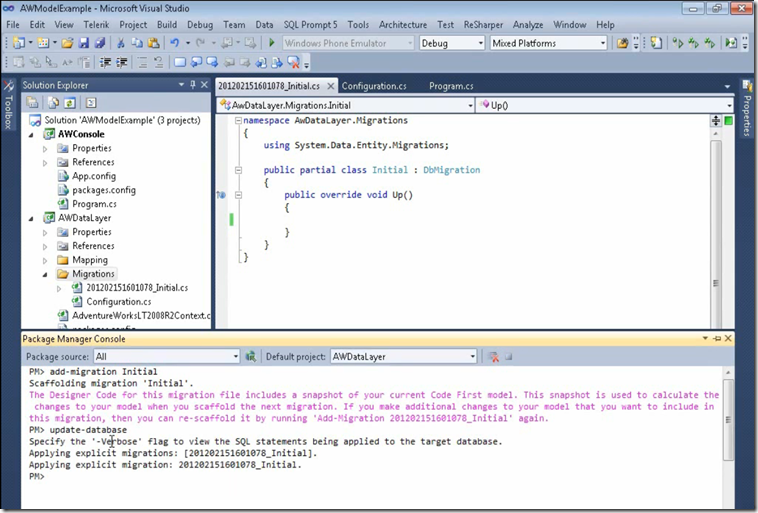Collapse the Initial class code region

coord(238,170)
